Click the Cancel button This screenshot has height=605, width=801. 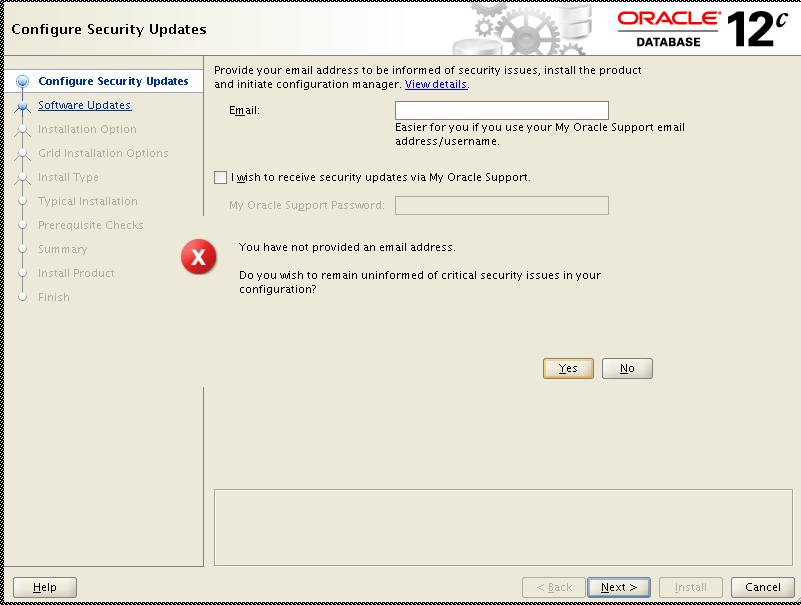763,588
